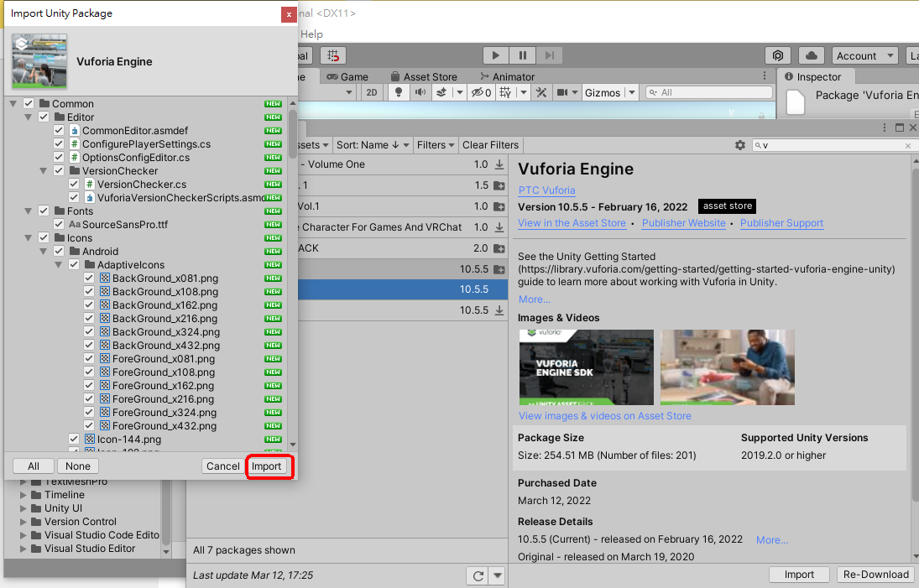Clear the package search field with X
The height and width of the screenshot is (588, 919).
point(908,145)
